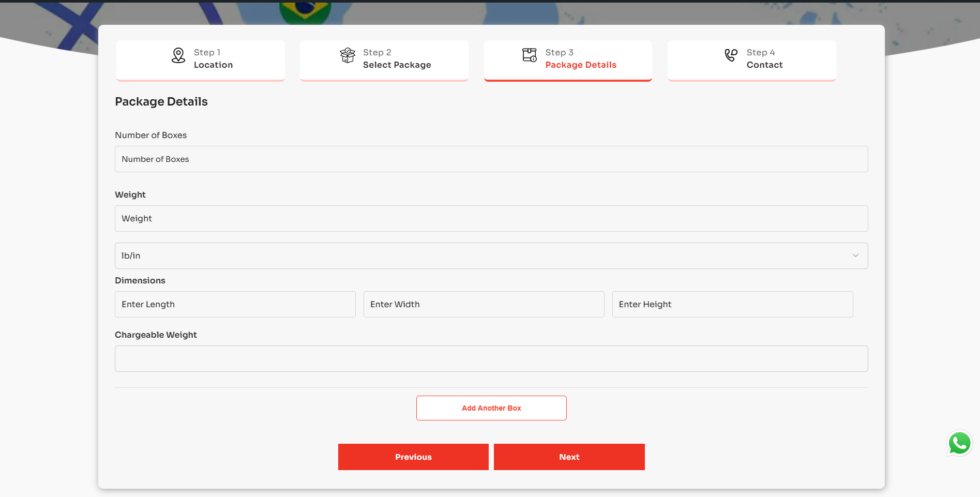Click into the Weight input field
The height and width of the screenshot is (497, 980).
coord(491,218)
